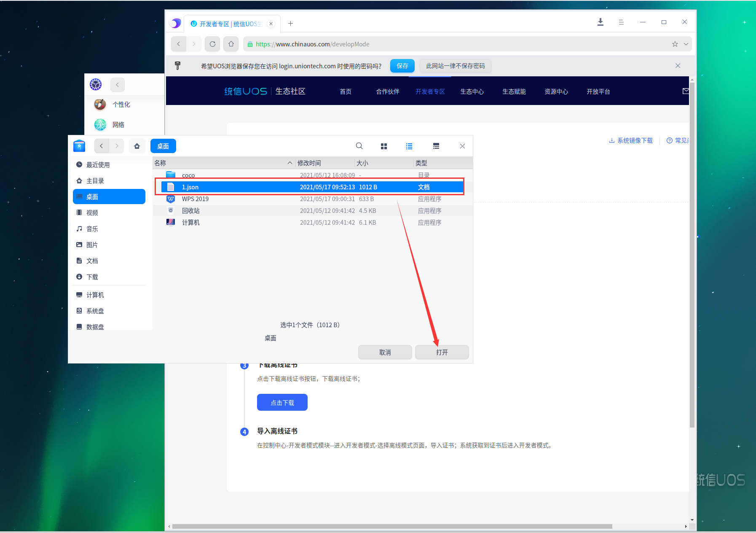Click 取消 to cancel file dialog

point(385,352)
